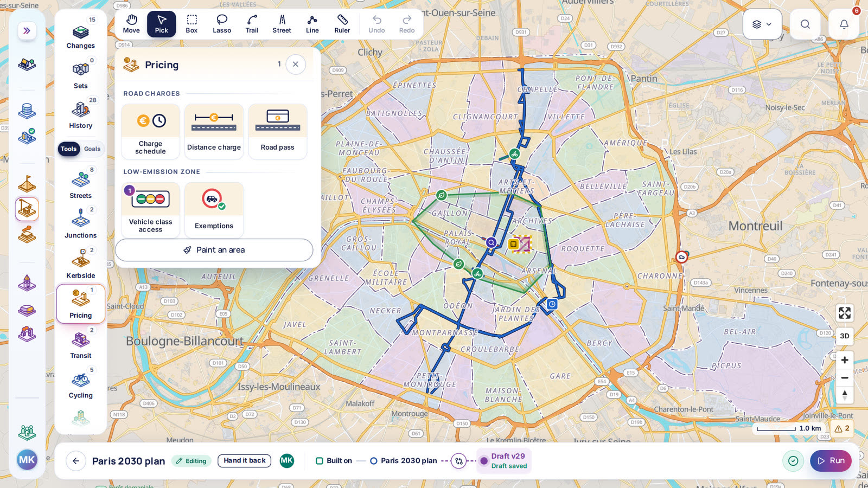Pick the Line tool
This screenshot has width=868, height=488.
click(x=312, y=24)
